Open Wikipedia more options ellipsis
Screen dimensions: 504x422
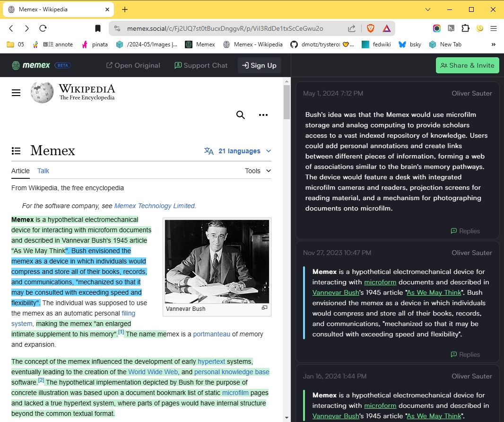(x=263, y=115)
